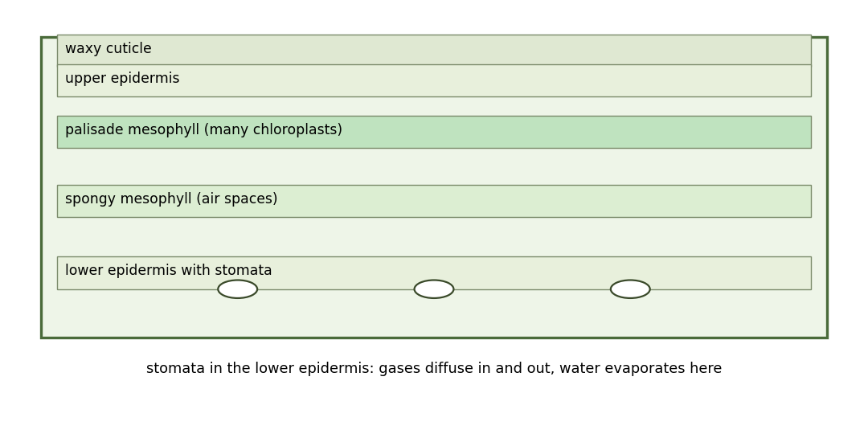Click the words "many chloroplasts" in parentheses

click(275, 129)
